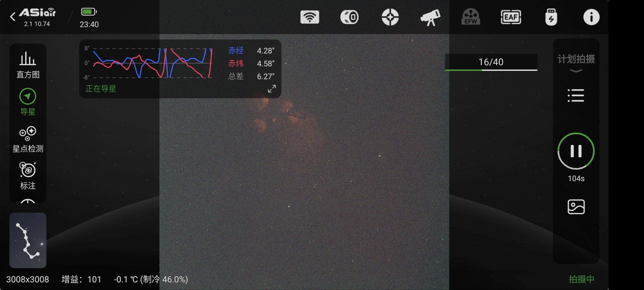Open the info about icon
This screenshot has width=644, height=290.
click(x=591, y=17)
